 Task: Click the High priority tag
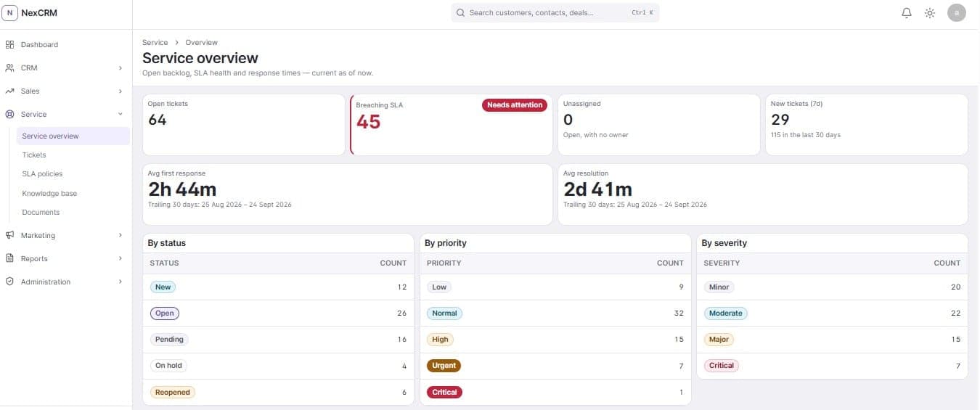click(440, 339)
